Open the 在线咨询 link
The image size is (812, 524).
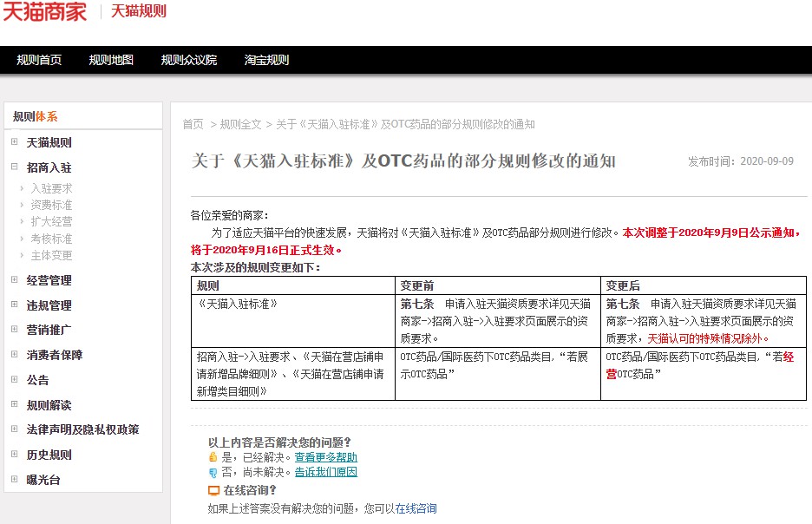[416, 508]
